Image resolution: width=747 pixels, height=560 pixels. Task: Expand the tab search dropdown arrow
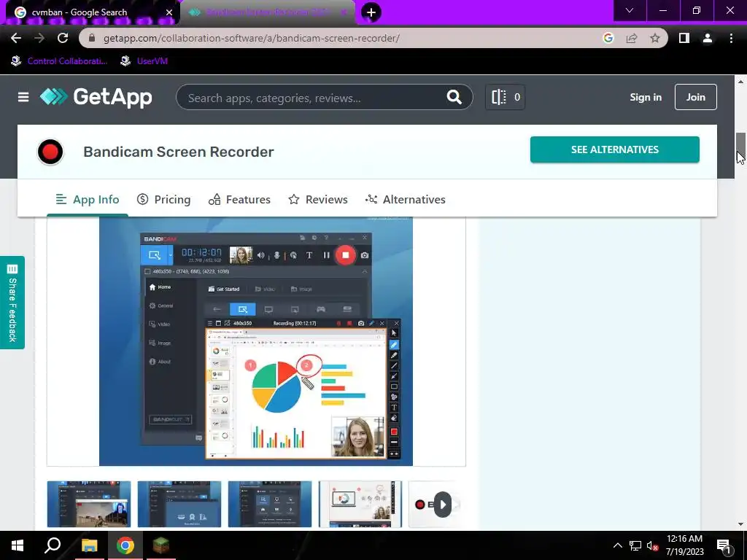pyautogui.click(x=630, y=10)
